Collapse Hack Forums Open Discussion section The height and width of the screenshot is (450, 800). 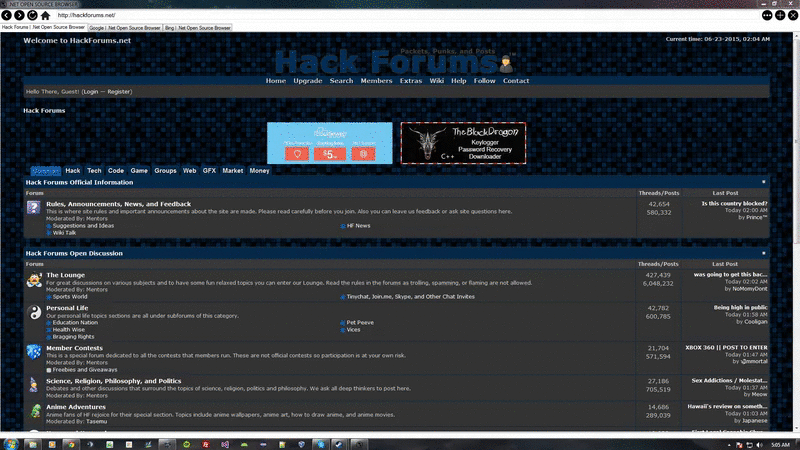(x=764, y=253)
